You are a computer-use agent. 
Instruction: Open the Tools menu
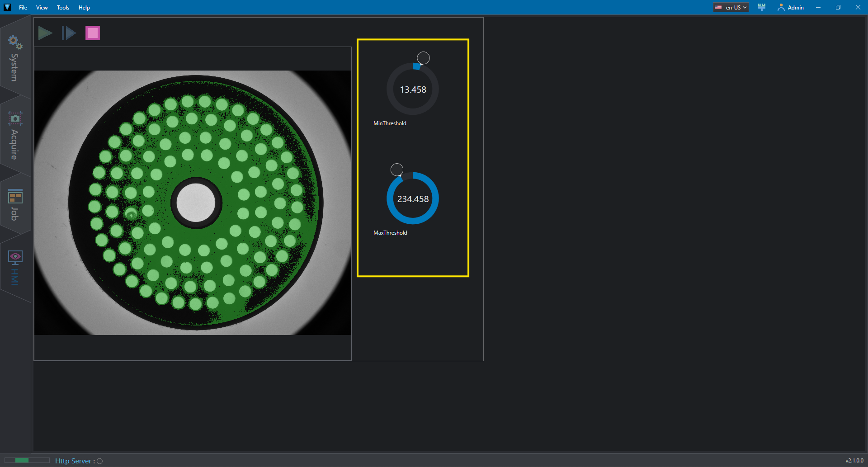tap(63, 8)
